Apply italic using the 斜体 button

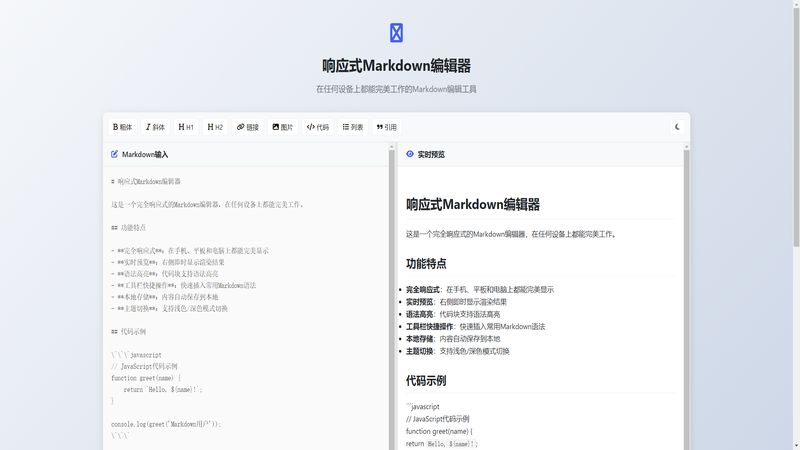[x=155, y=127]
